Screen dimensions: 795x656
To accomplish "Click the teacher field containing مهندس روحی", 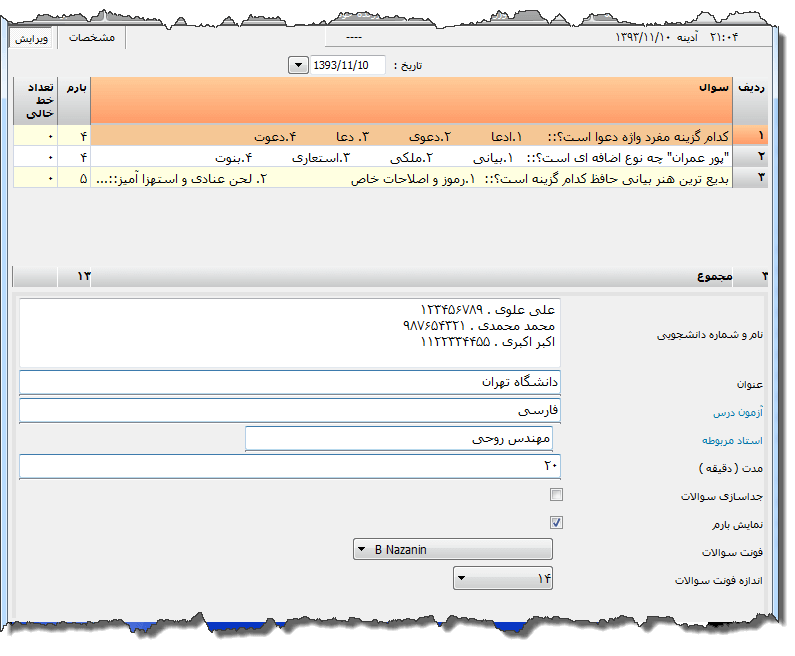I will click(398, 438).
